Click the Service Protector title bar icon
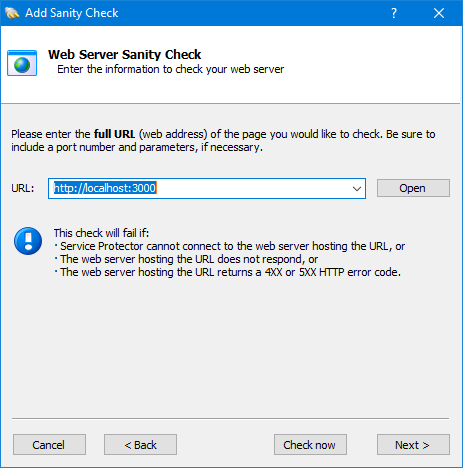This screenshot has height=468, width=463. [x=12, y=13]
